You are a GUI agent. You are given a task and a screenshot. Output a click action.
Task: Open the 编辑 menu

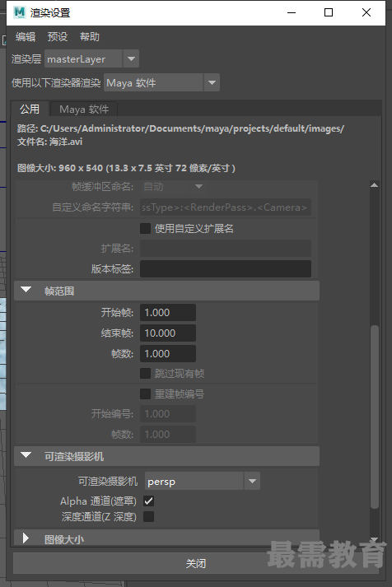pos(26,37)
